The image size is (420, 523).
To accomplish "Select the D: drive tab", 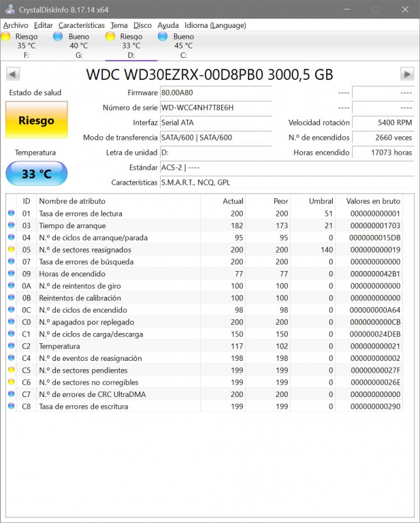I will tap(130, 46).
